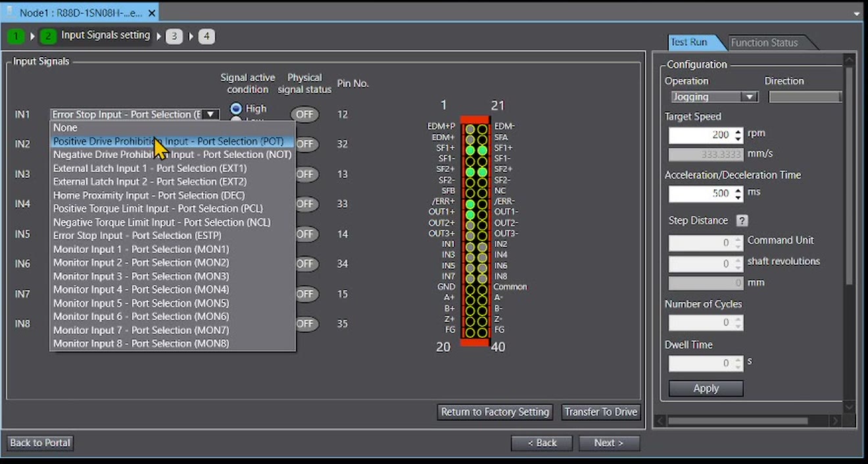
Task: Click connector pin indicator next to SF1+
Action: [x=470, y=151]
